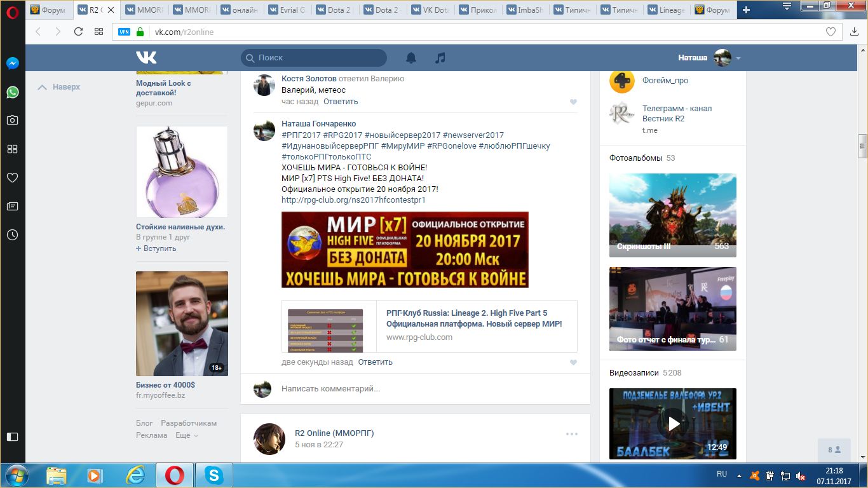Viewport: 868px width, 488px height.
Task: Click the VPN badge in address bar
Action: (x=124, y=32)
